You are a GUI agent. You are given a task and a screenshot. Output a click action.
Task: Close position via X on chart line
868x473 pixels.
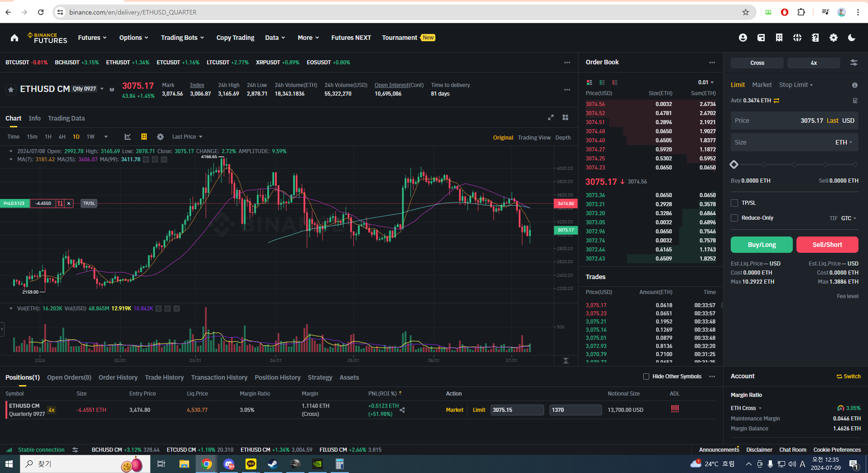69,203
